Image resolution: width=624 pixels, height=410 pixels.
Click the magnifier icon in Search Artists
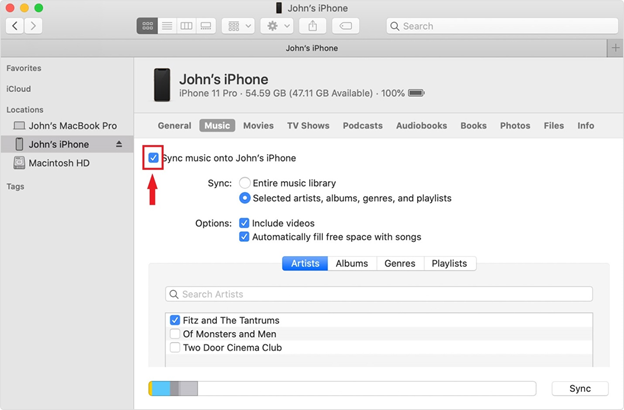pyautogui.click(x=174, y=294)
